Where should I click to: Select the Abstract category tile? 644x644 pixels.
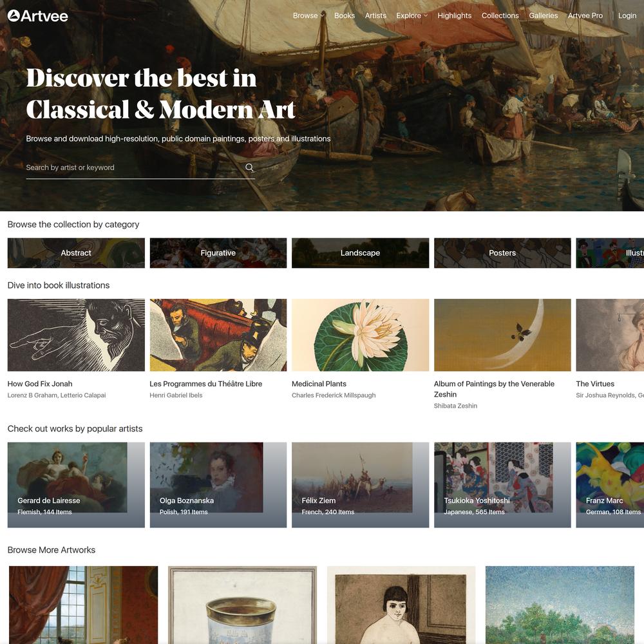click(76, 253)
